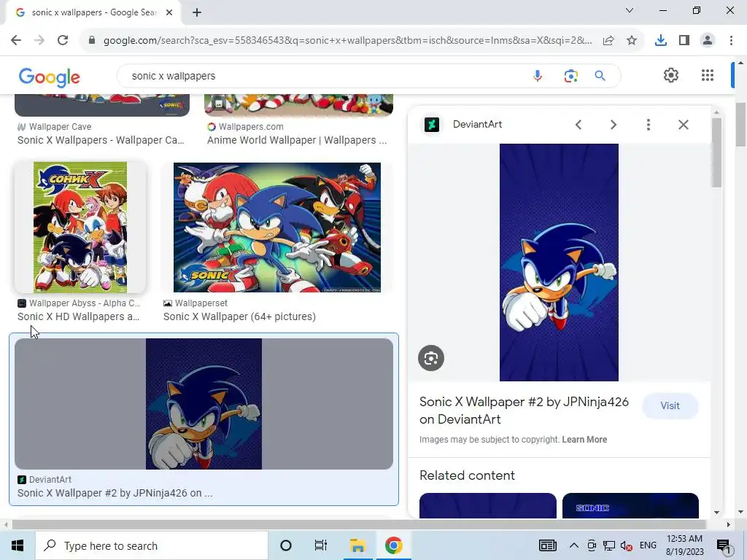Search by image with Google Lens

(570, 76)
